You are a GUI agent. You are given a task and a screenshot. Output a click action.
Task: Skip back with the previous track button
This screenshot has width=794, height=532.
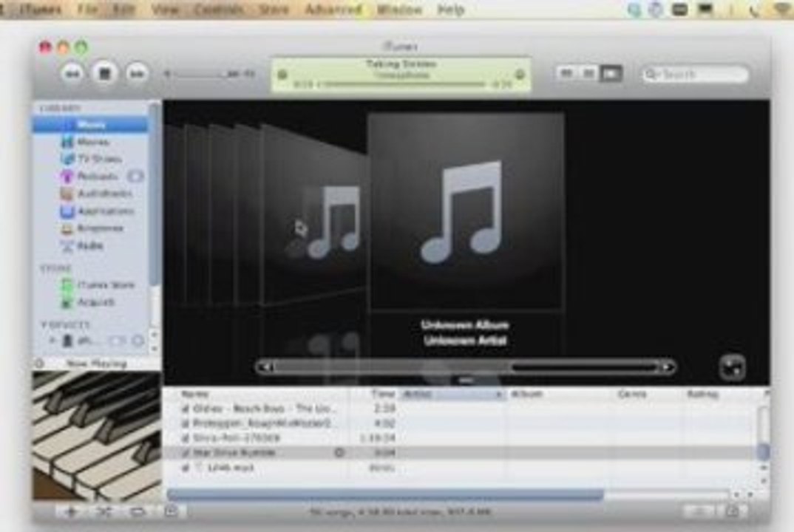point(73,74)
